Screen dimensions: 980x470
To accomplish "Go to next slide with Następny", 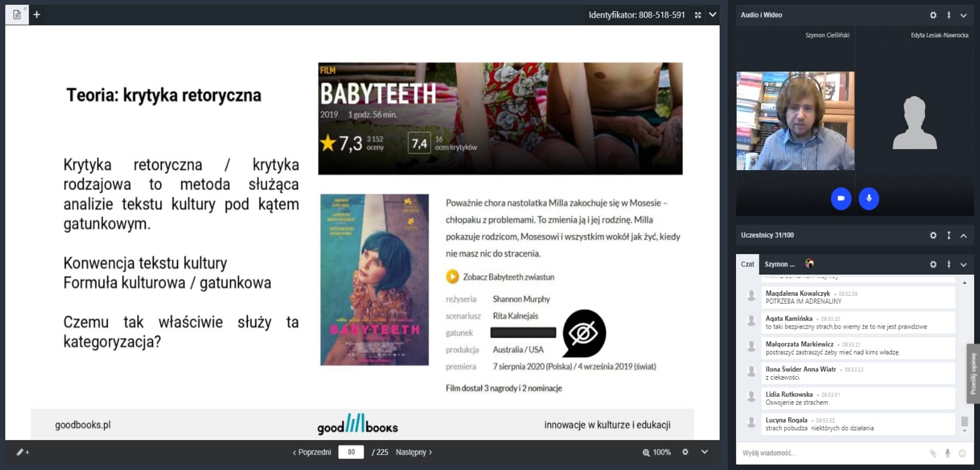I will point(414,452).
